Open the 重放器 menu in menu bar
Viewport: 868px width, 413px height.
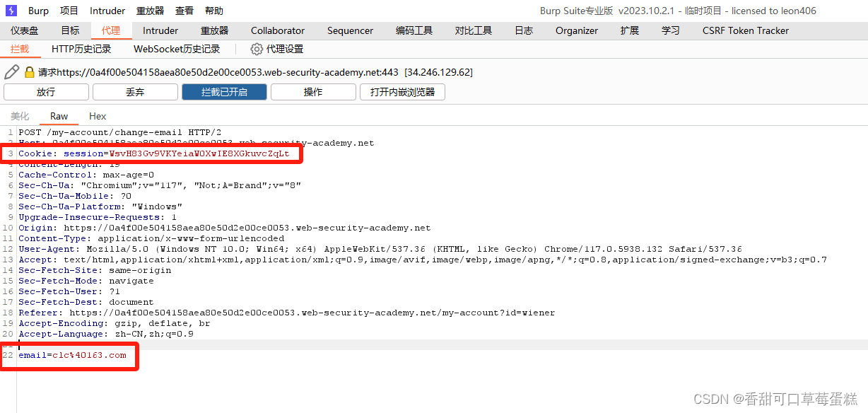tap(151, 11)
